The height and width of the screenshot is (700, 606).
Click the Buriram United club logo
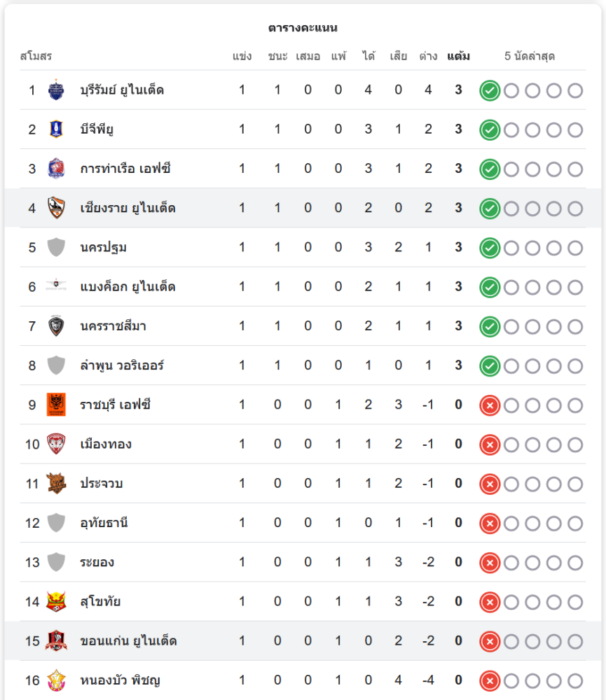pyautogui.click(x=56, y=90)
